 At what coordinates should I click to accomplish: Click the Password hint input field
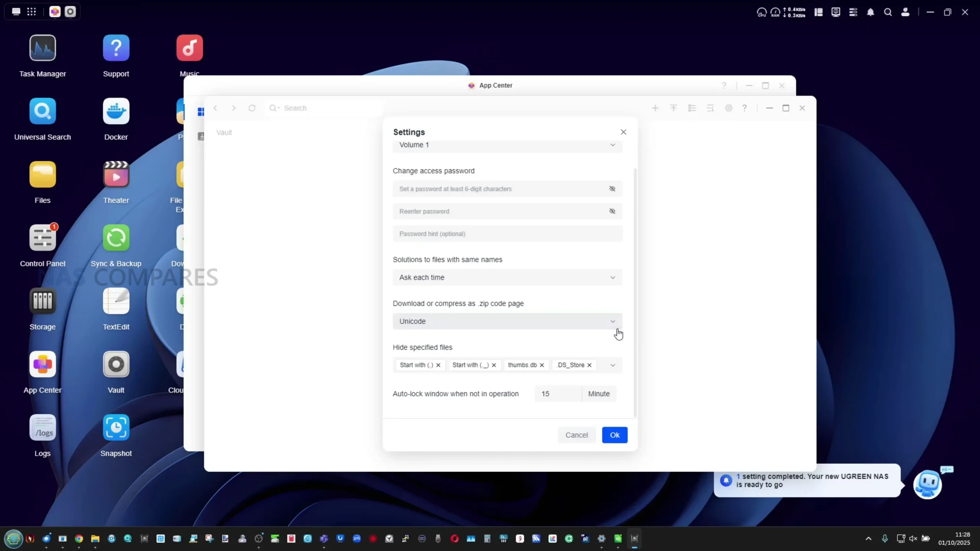pos(507,234)
